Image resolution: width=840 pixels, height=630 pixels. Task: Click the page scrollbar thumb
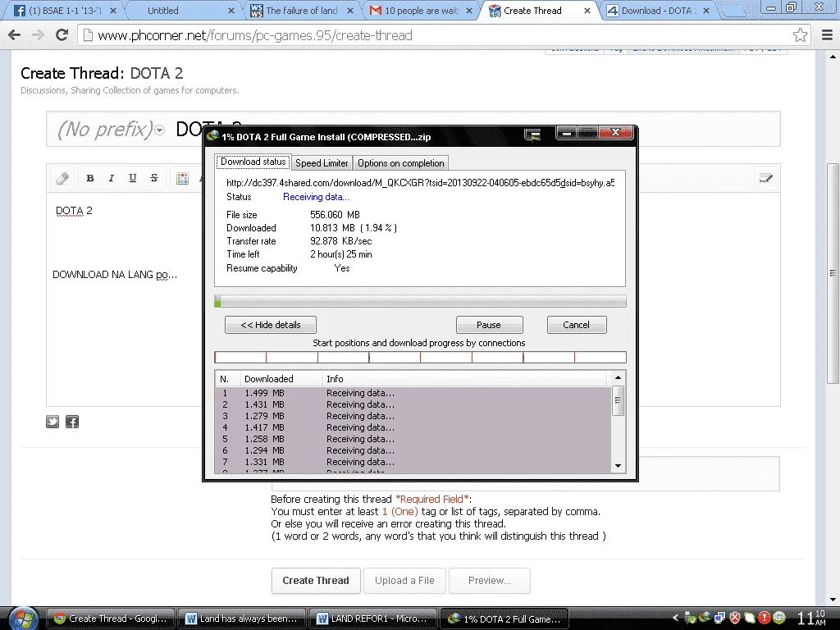(x=833, y=273)
